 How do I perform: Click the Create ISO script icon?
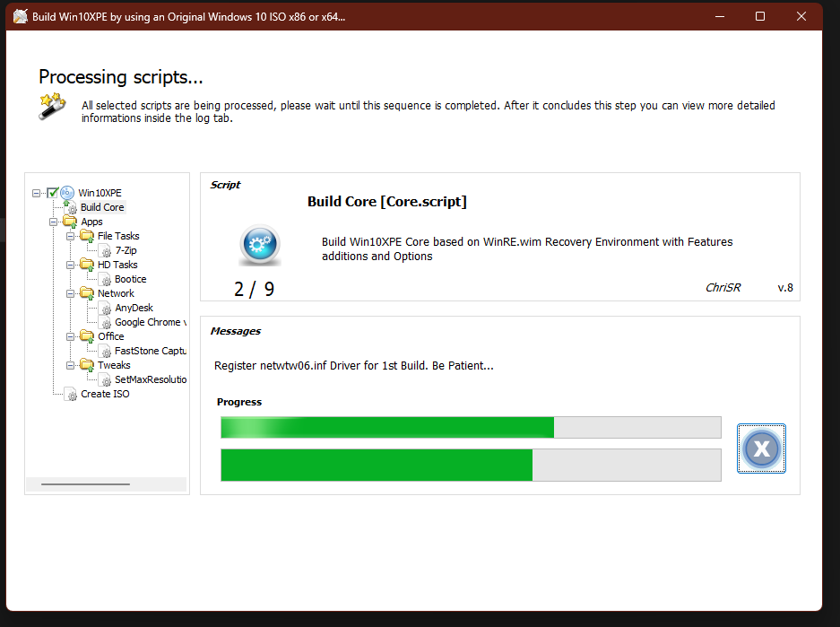coord(71,394)
